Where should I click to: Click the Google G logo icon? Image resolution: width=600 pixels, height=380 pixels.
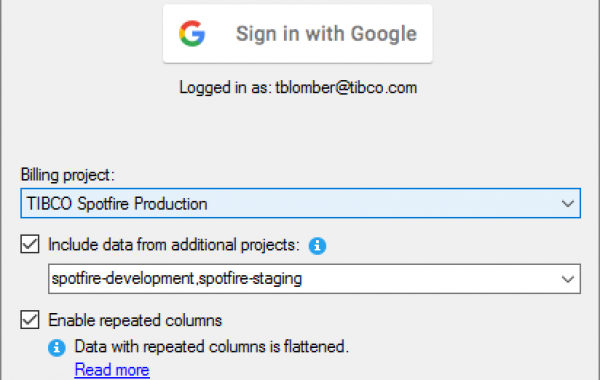192,34
